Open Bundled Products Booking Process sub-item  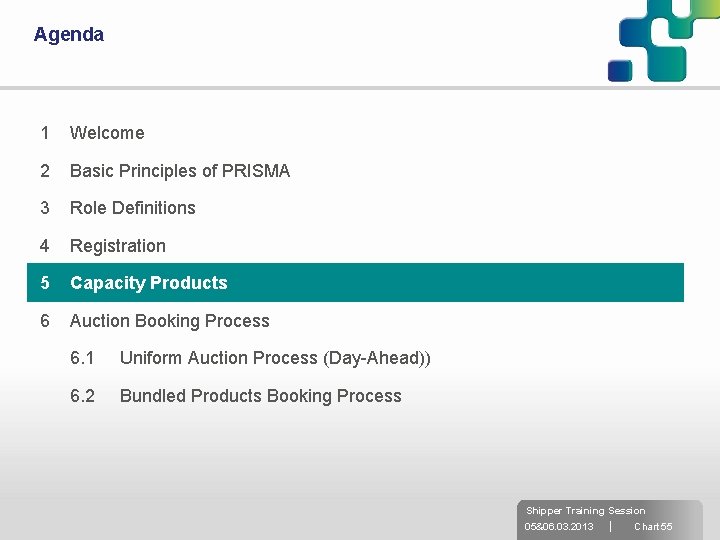pos(261,396)
